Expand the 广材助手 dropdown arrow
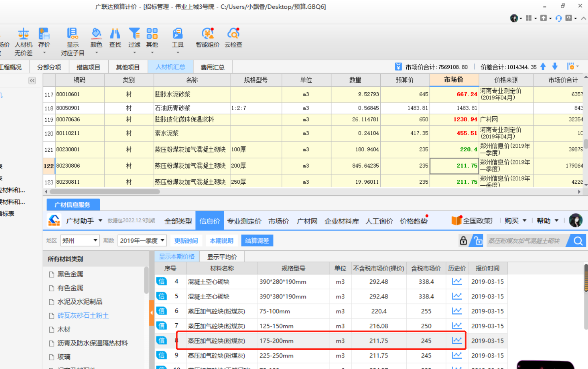This screenshot has height=369, width=588. (x=100, y=221)
